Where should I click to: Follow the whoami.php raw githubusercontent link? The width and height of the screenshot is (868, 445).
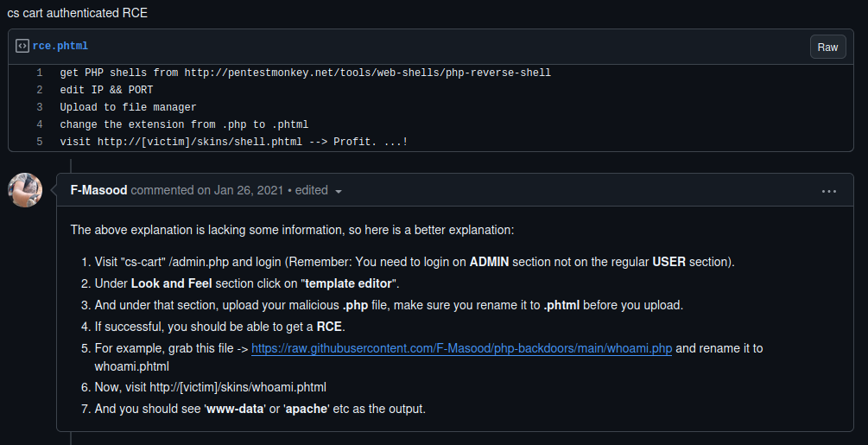tap(462, 348)
